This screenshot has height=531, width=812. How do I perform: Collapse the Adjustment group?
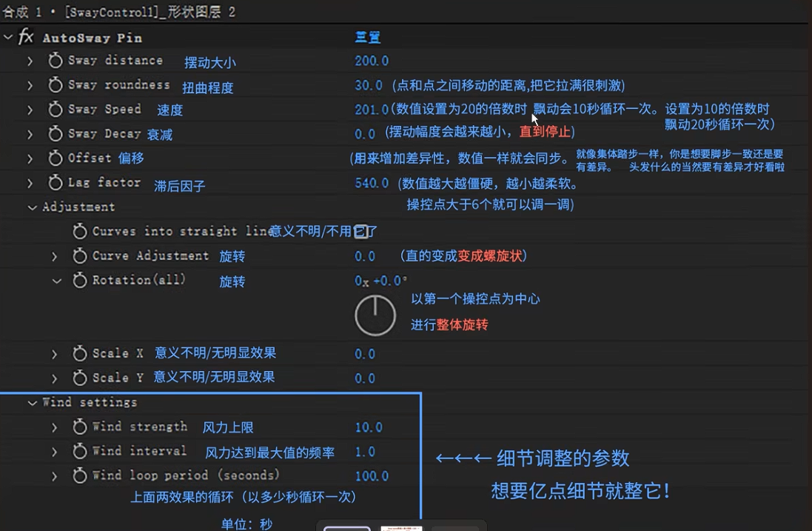pos(31,207)
